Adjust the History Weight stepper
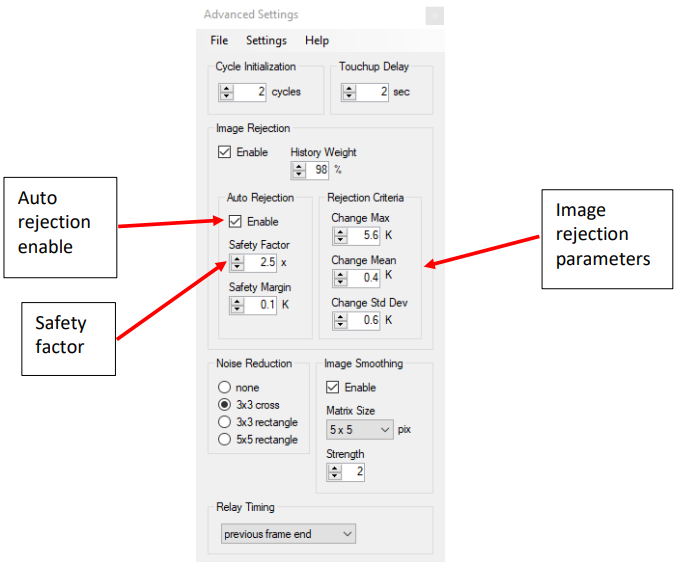Image resolution: width=675 pixels, height=562 pixels. [x=299, y=171]
